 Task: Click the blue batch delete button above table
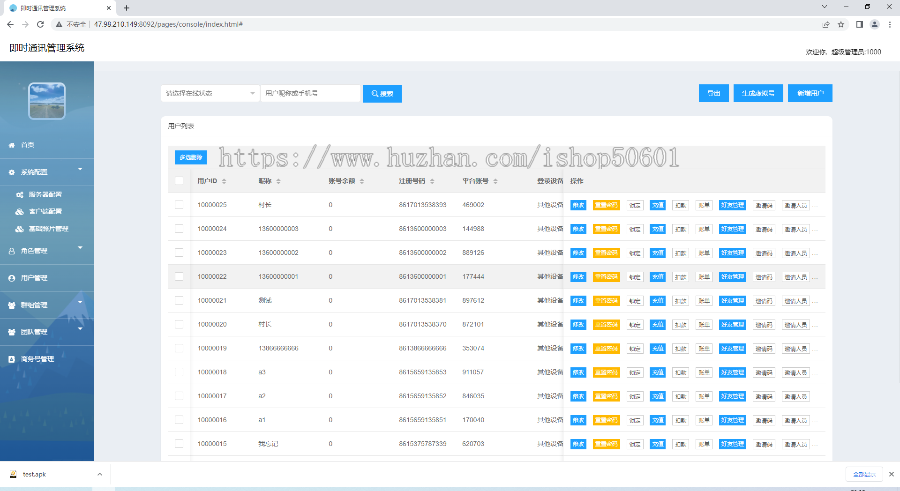click(191, 157)
